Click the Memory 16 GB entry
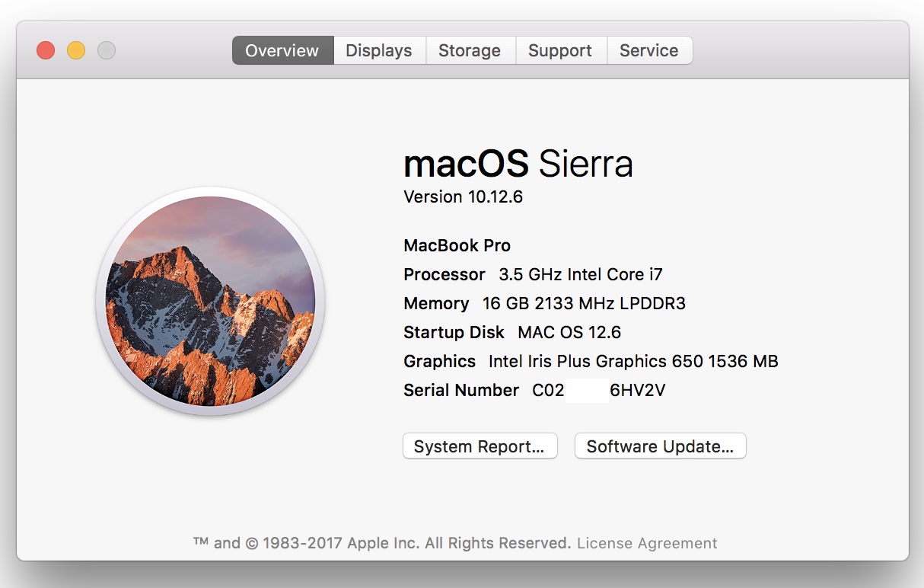The image size is (924, 588). click(544, 303)
